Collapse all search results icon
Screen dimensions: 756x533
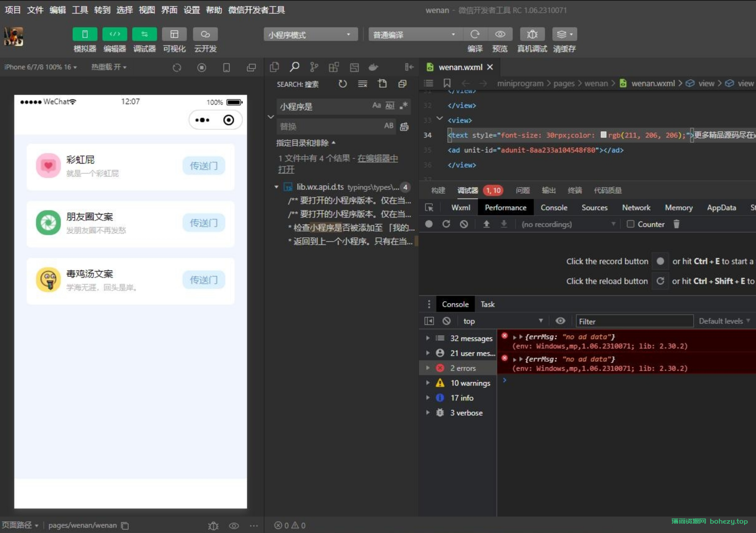coord(403,84)
